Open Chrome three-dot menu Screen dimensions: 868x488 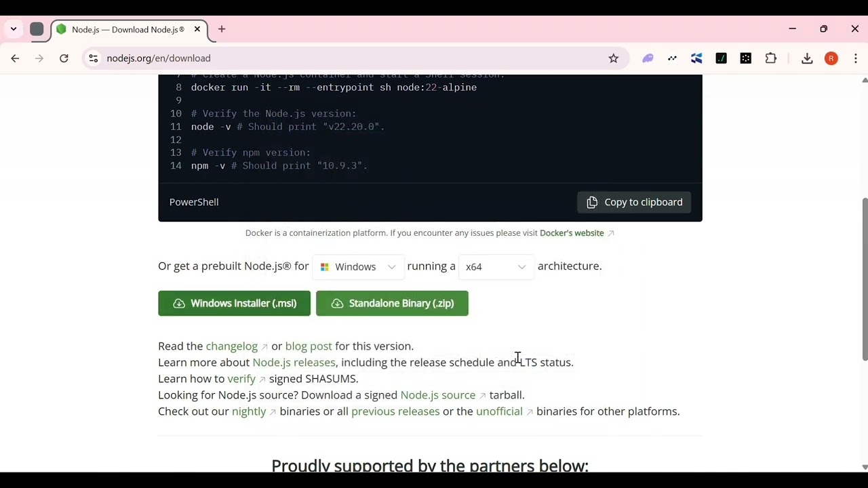(x=856, y=58)
